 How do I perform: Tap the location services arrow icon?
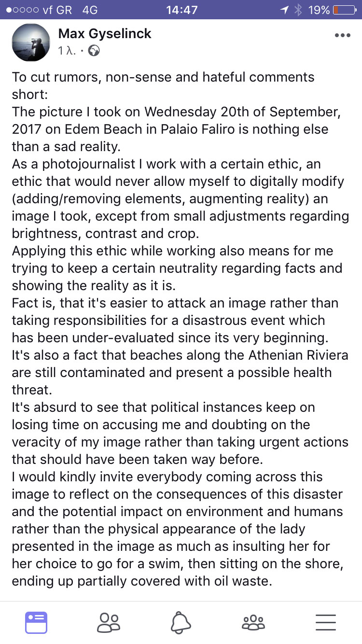point(285,10)
